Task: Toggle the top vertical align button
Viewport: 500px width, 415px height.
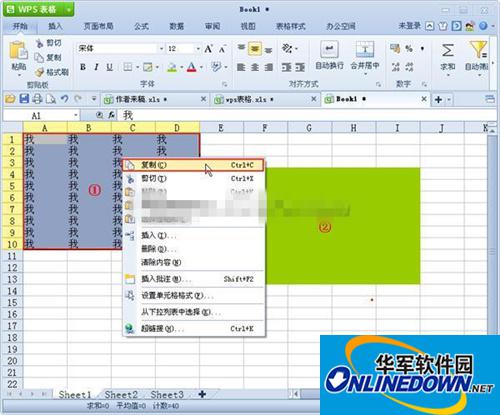Action: (x=241, y=49)
